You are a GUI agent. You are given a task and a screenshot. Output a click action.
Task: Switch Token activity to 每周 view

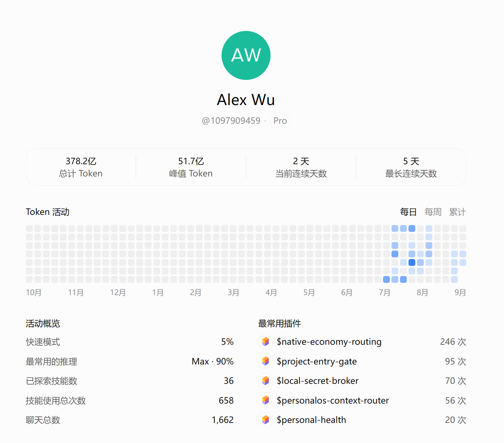pyautogui.click(x=433, y=212)
